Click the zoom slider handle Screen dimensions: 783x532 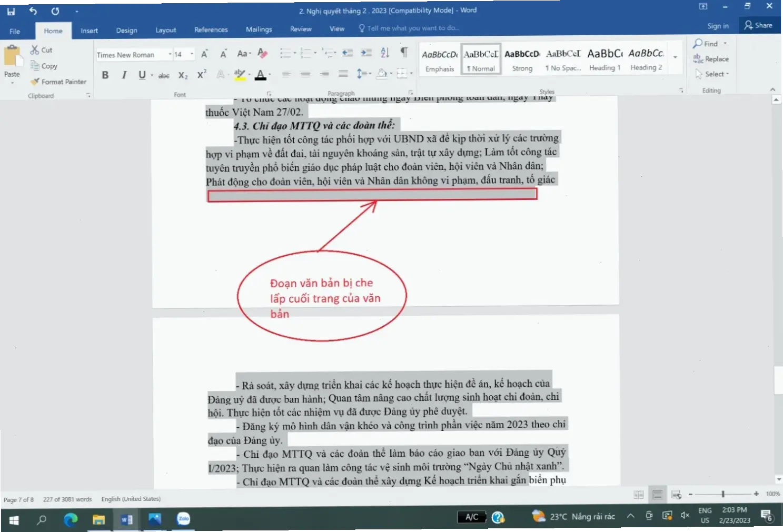[723, 494]
